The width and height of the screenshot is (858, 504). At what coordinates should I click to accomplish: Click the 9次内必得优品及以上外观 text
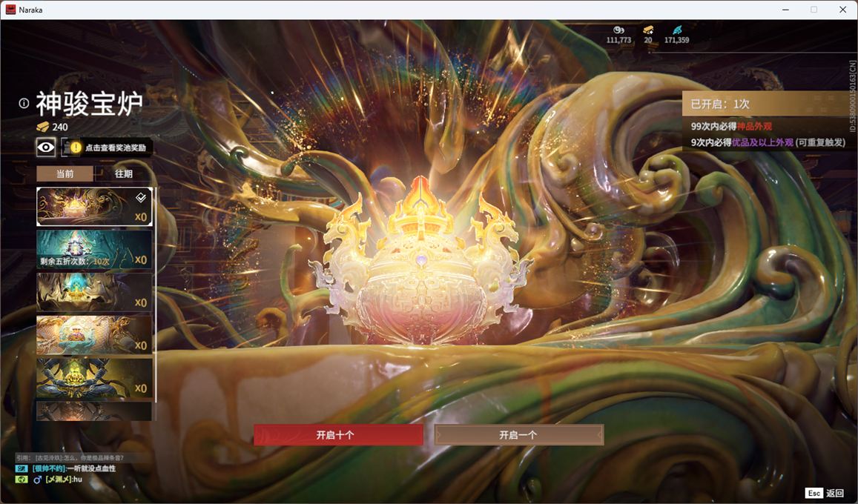click(x=742, y=142)
